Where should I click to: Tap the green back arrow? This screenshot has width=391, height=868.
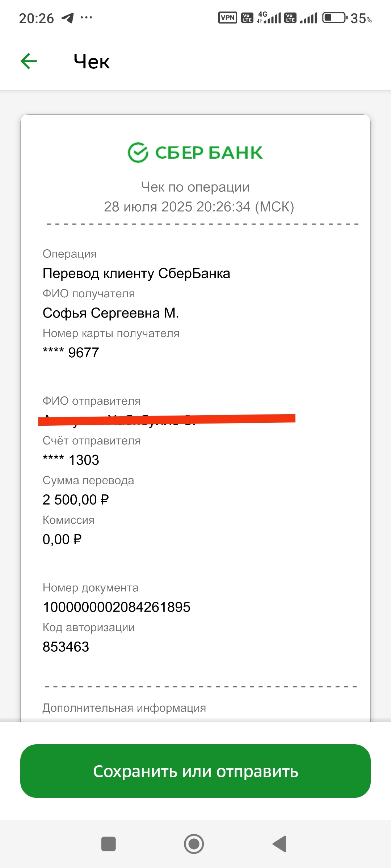29,61
